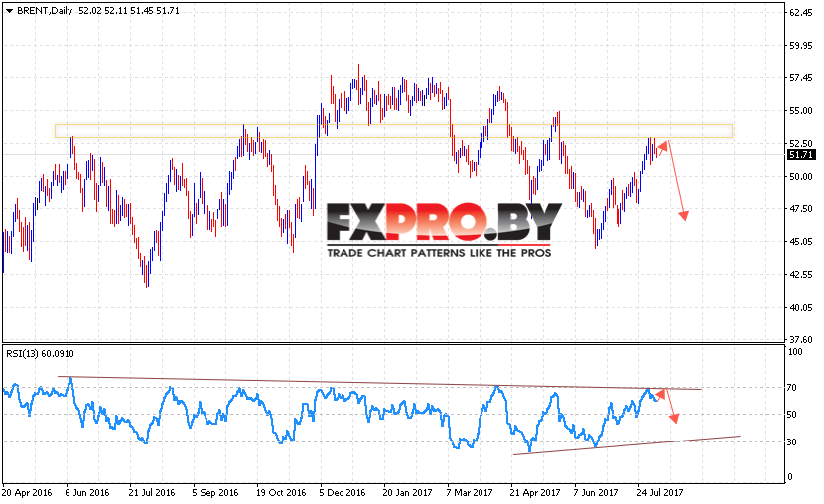This screenshot has width=824, height=504.
Task: Select the 37.60 price axis label
Action: [801, 339]
